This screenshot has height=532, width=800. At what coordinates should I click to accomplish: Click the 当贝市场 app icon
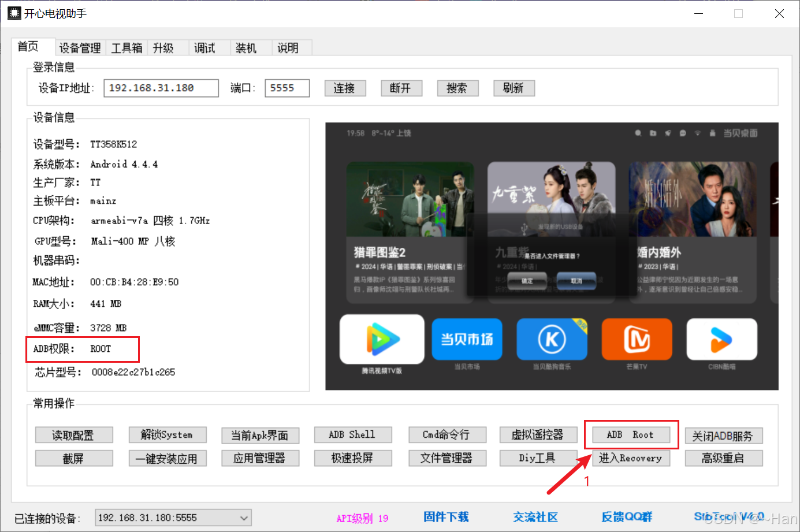pyautogui.click(x=467, y=339)
